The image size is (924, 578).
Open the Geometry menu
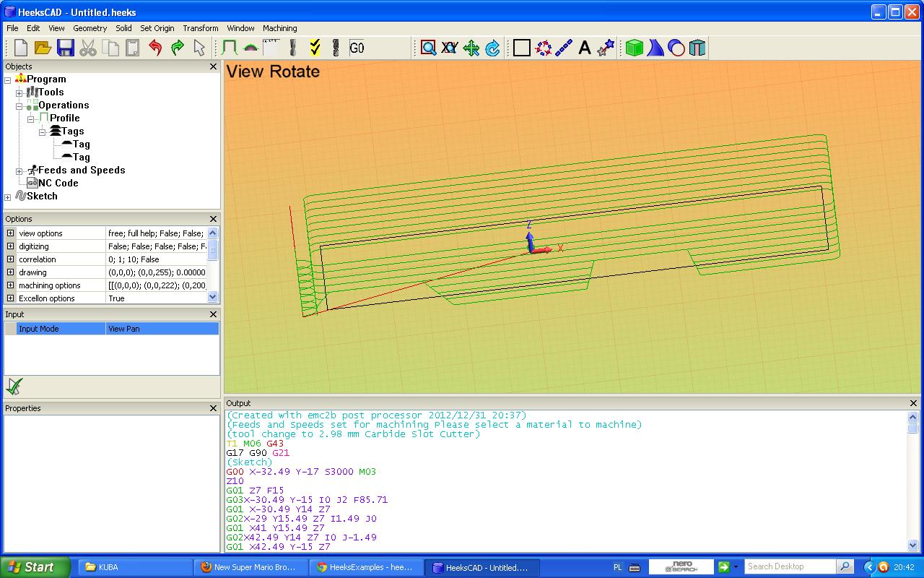click(90, 28)
